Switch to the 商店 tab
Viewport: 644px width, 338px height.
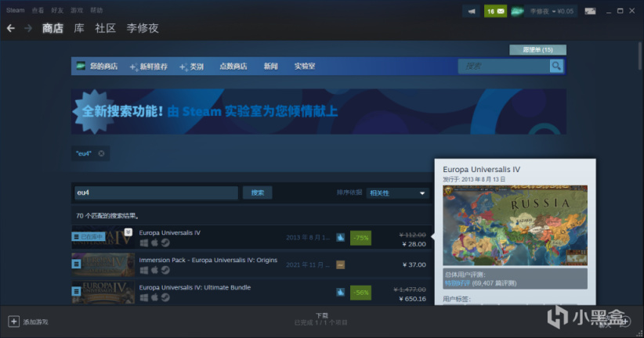point(52,28)
